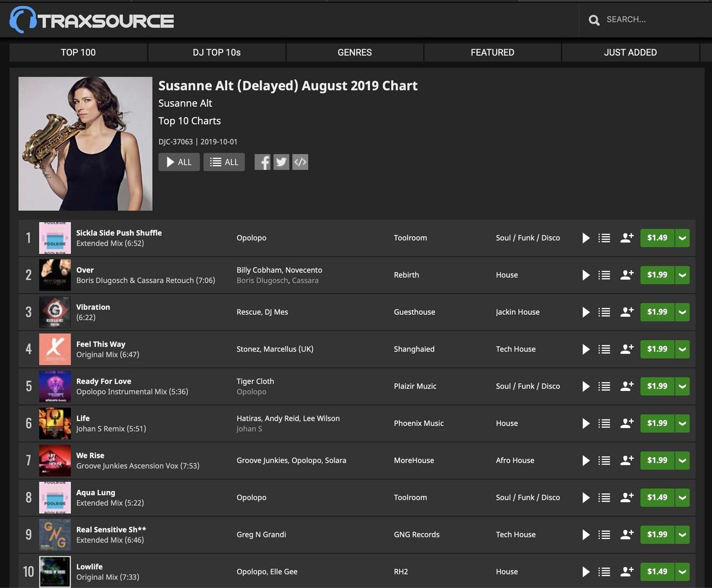This screenshot has width=712, height=588.
Task: Open the We Rise track title
Action: (90, 456)
